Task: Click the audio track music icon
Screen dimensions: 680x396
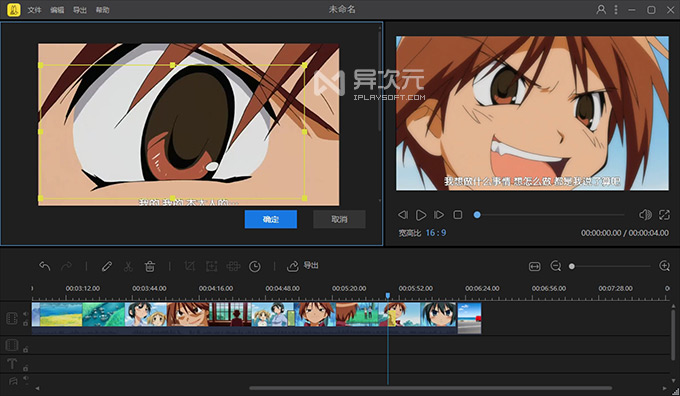Action: tap(13, 381)
